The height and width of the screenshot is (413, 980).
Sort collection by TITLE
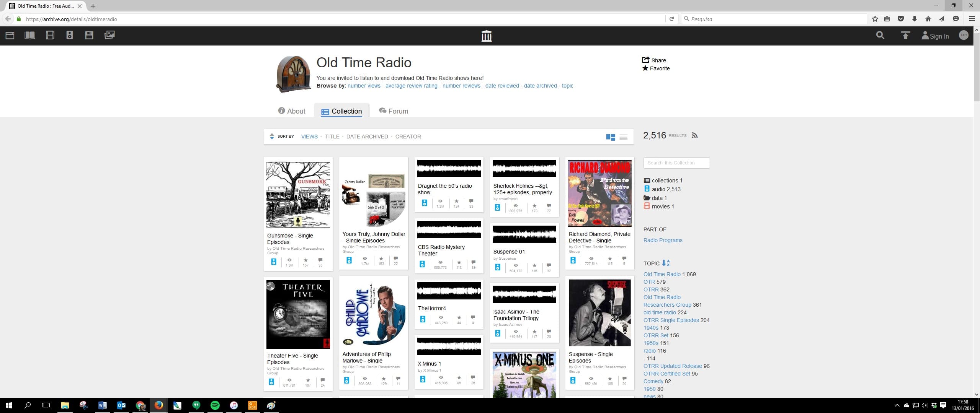(332, 137)
